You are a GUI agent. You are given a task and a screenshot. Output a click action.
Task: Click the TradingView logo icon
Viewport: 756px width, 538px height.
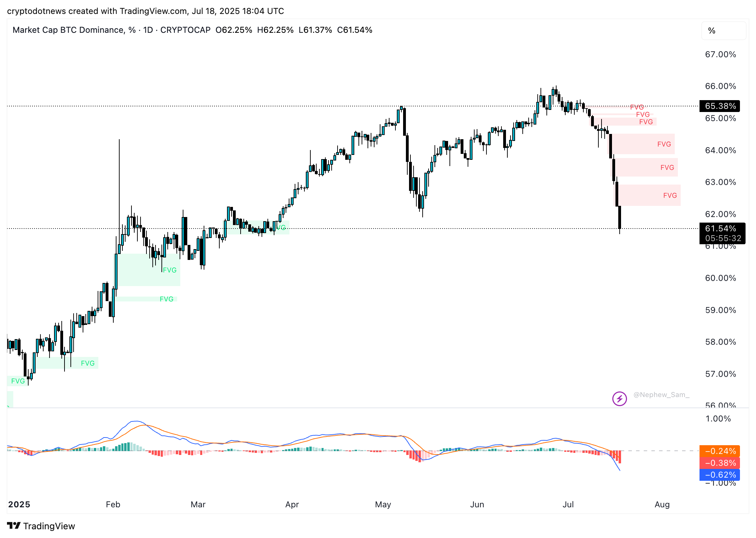pos(14,525)
